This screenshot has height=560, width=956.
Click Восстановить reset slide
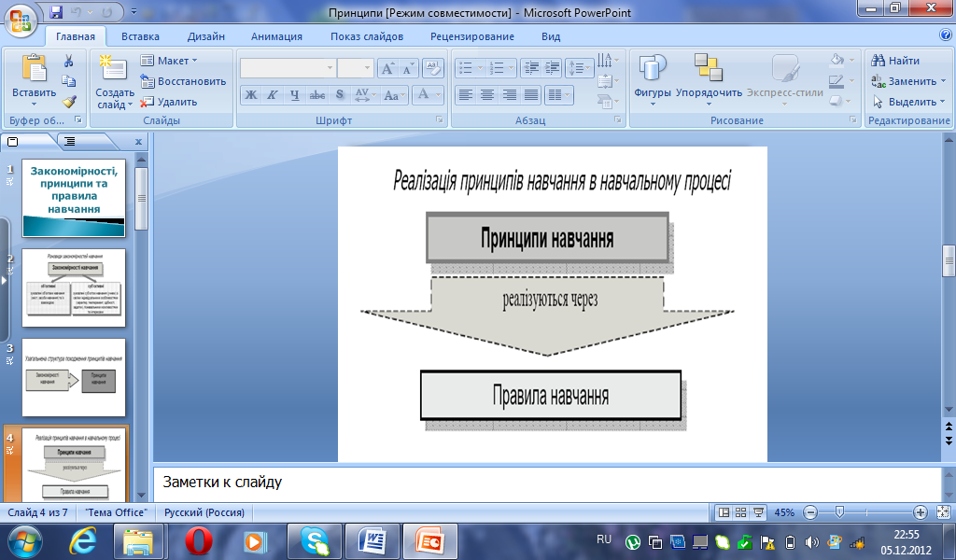(183, 81)
